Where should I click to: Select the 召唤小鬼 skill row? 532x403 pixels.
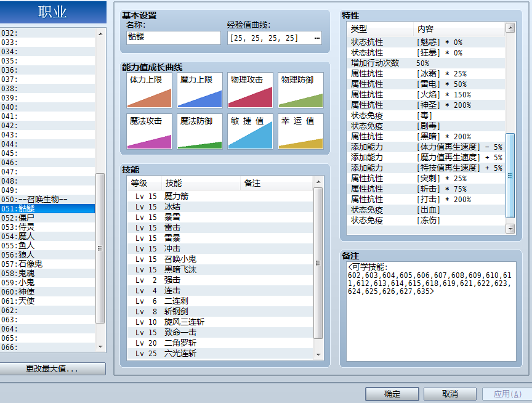tap(220, 259)
